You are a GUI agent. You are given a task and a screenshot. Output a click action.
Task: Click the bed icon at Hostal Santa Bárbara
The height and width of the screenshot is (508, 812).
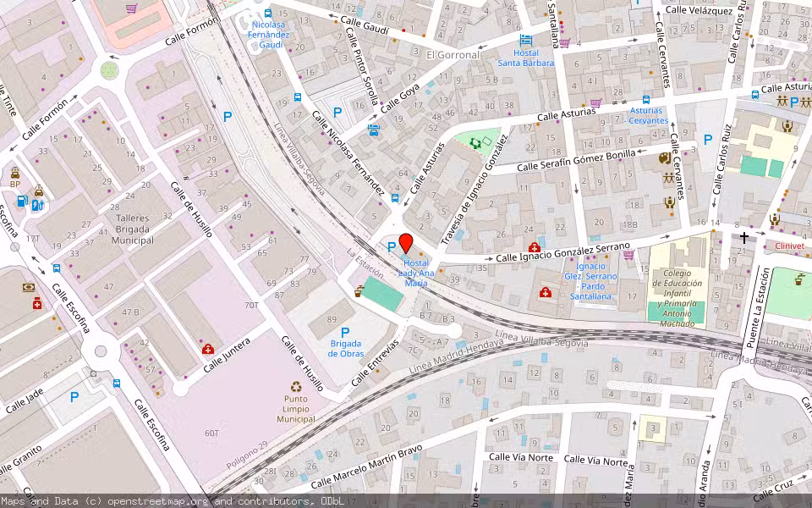(x=527, y=40)
